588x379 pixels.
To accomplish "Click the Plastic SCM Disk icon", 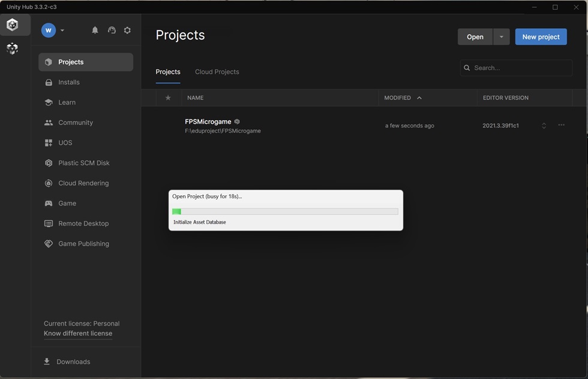I will [x=49, y=163].
